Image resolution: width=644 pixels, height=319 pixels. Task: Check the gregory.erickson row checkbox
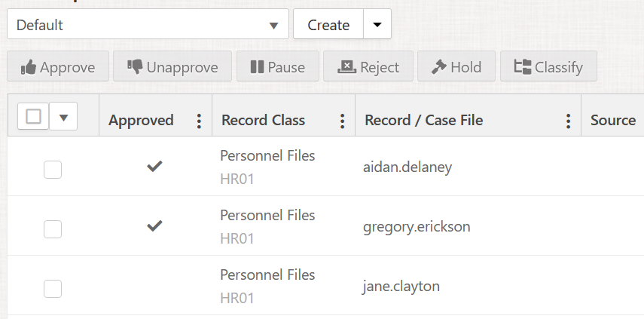click(53, 229)
